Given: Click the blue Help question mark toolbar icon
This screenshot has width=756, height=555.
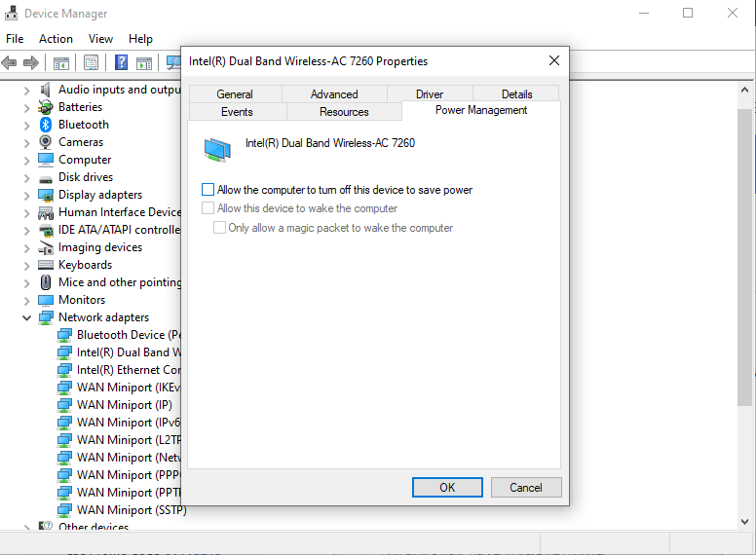Looking at the screenshot, I should coord(121,62).
